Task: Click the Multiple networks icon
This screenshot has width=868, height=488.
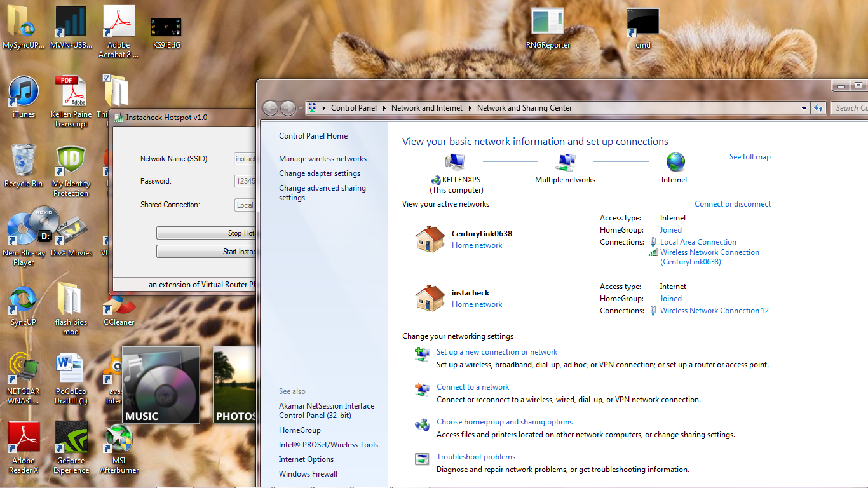Action: pos(565,162)
